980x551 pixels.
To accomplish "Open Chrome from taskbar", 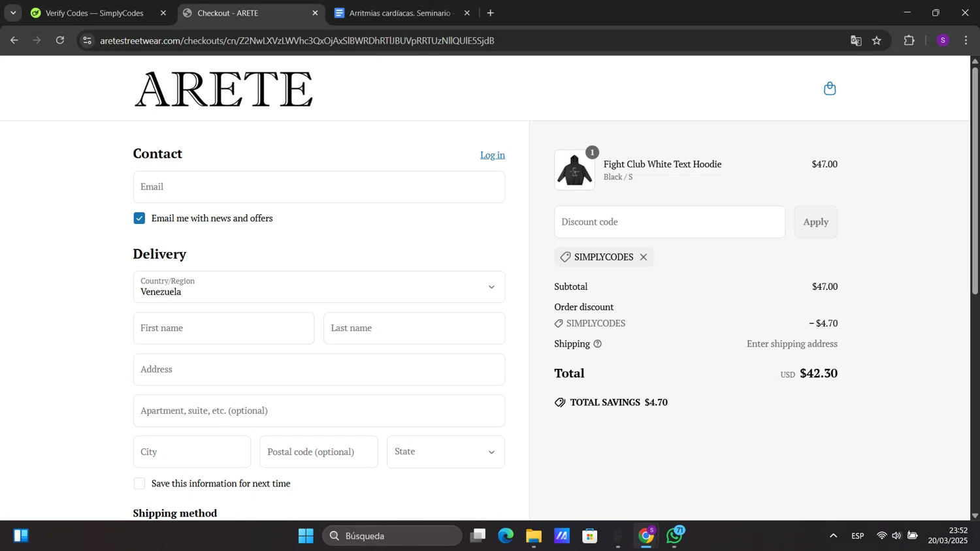I will click(646, 536).
